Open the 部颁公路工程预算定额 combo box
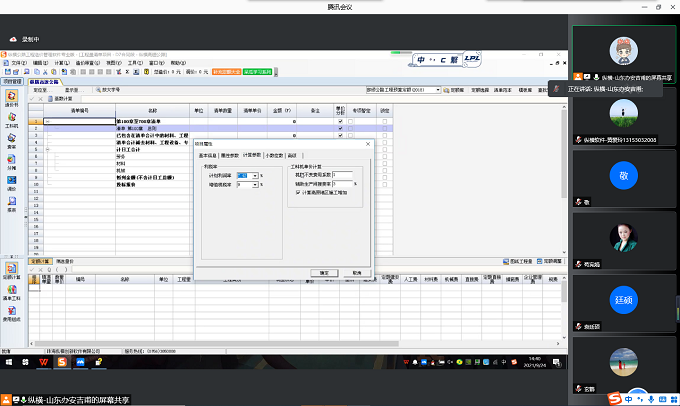 tap(403, 90)
